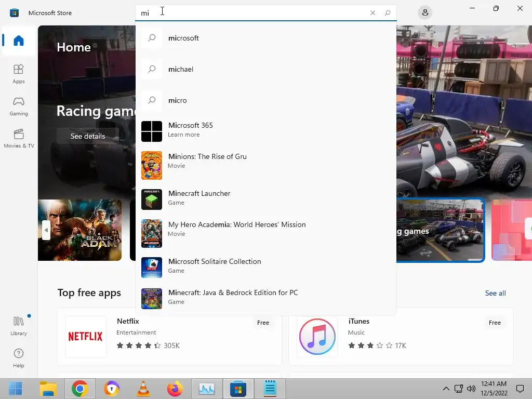Click the iTunes music note logo
The width and height of the screenshot is (532, 399).
point(317,337)
